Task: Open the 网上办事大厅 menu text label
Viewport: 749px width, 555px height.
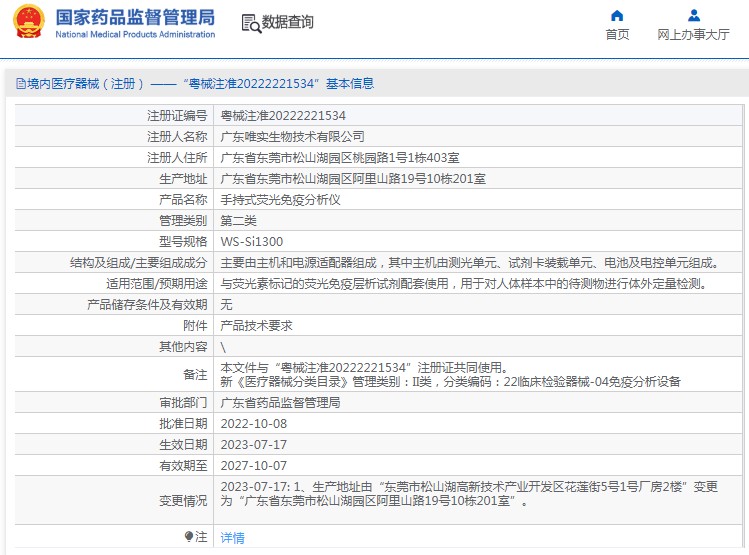Action: 694,35
